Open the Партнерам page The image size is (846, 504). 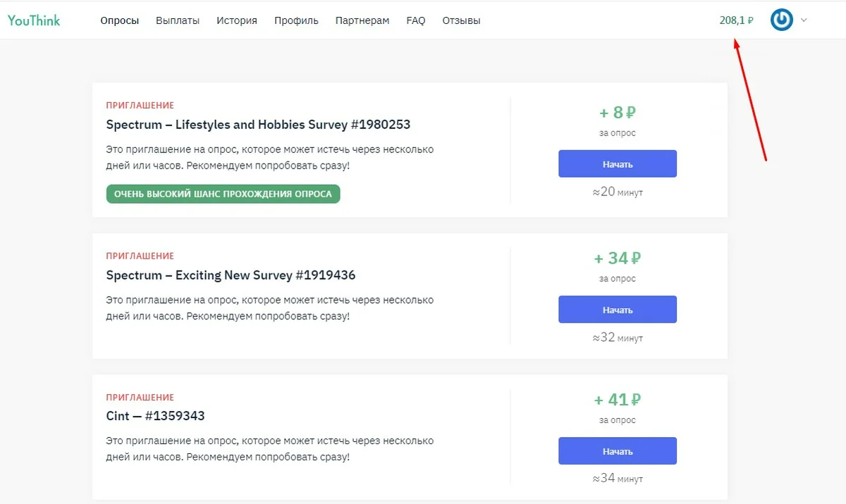click(362, 21)
